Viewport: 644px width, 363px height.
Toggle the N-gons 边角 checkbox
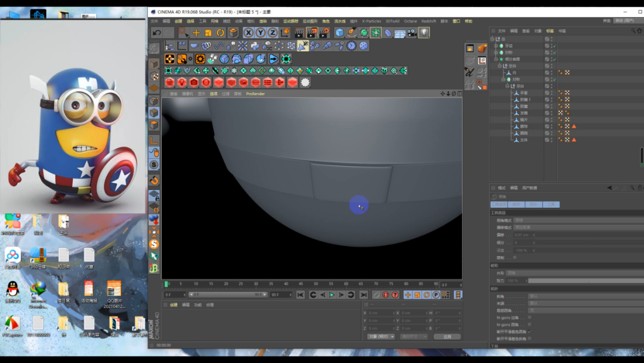tap(530, 318)
